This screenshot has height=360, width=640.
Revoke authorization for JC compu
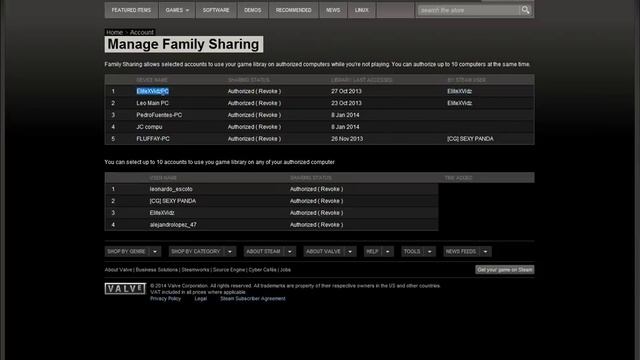(x=268, y=127)
